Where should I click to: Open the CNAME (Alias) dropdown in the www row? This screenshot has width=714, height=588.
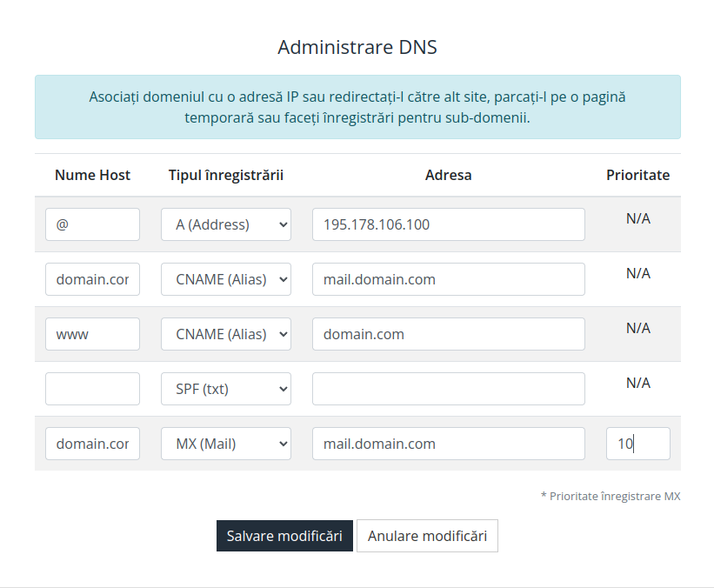pyautogui.click(x=226, y=334)
